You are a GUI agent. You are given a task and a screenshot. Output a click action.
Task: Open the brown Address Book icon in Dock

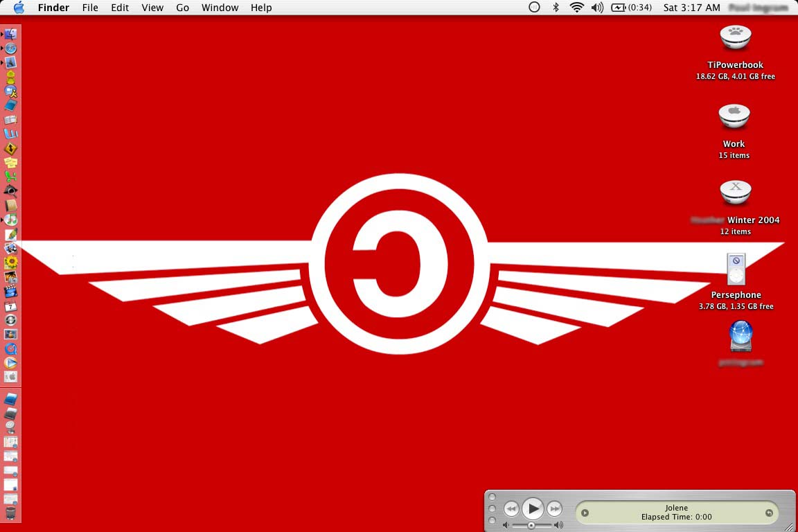point(10,206)
